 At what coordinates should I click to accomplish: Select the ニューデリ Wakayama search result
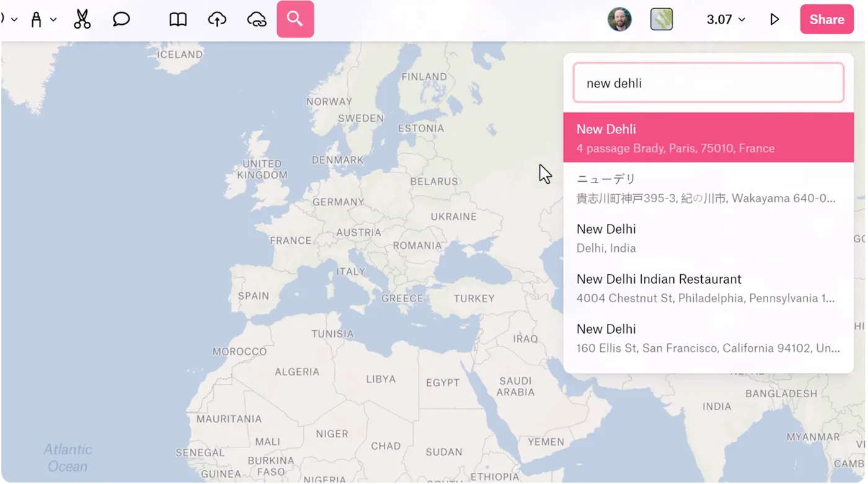(x=708, y=188)
